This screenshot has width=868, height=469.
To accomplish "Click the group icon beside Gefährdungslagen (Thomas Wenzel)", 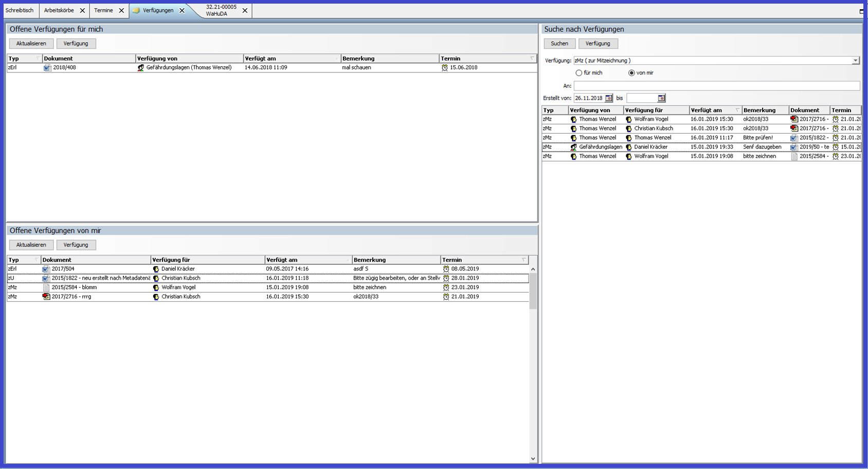I will pos(141,68).
